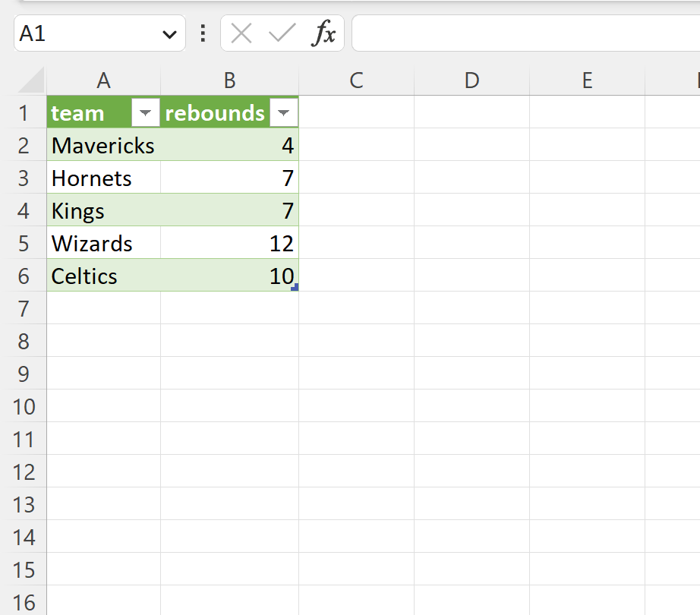The width and height of the screenshot is (700, 615).
Task: Select empty cell D4
Action: (471, 210)
